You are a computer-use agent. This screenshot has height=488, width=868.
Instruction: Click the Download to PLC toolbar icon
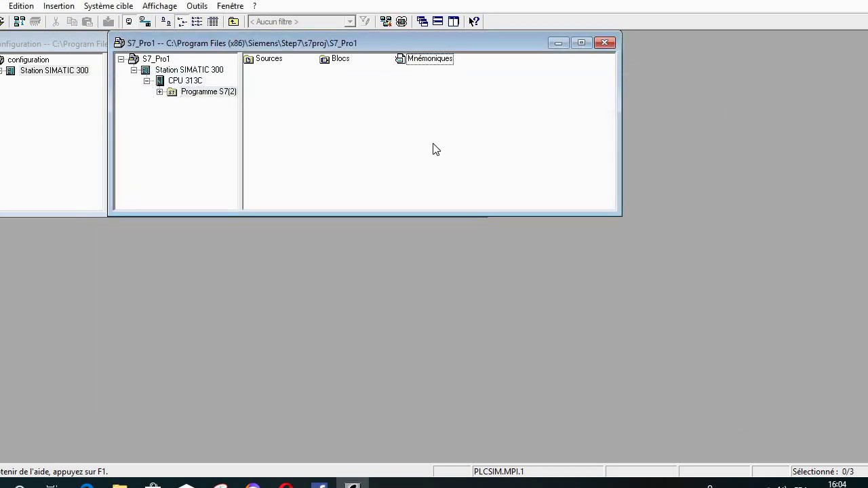[x=108, y=22]
